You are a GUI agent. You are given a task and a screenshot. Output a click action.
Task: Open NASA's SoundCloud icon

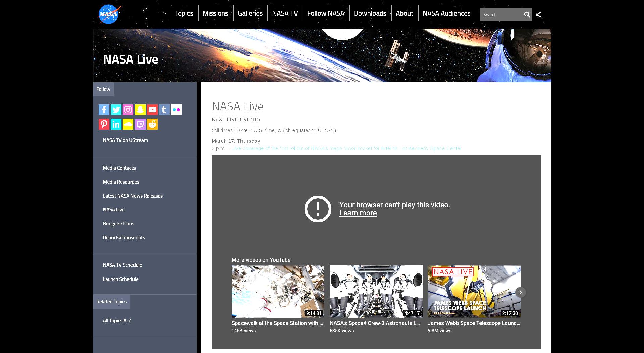[128, 124]
